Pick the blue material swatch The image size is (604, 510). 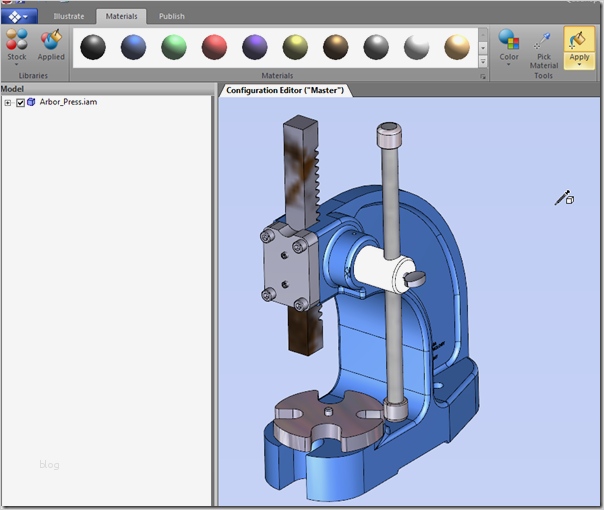pos(134,47)
